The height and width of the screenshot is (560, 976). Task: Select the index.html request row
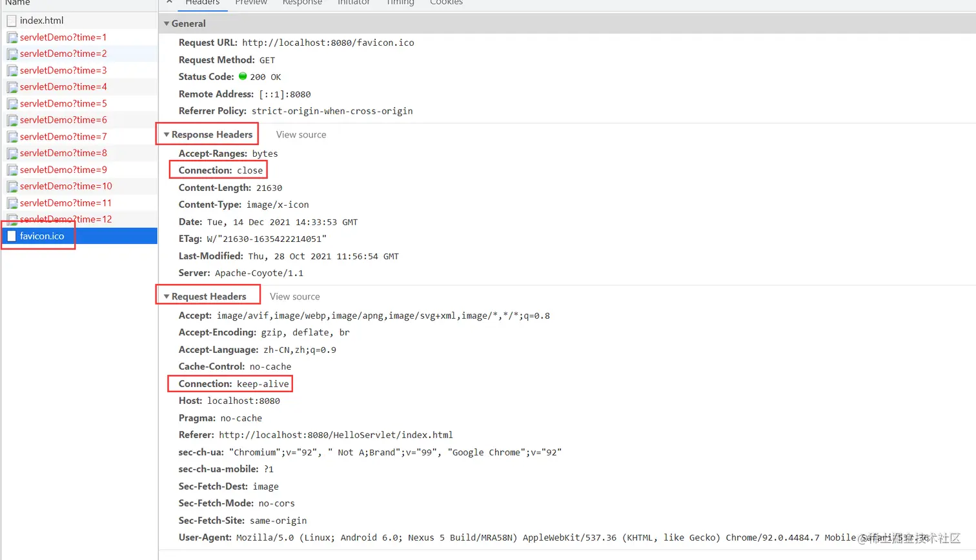(x=79, y=21)
